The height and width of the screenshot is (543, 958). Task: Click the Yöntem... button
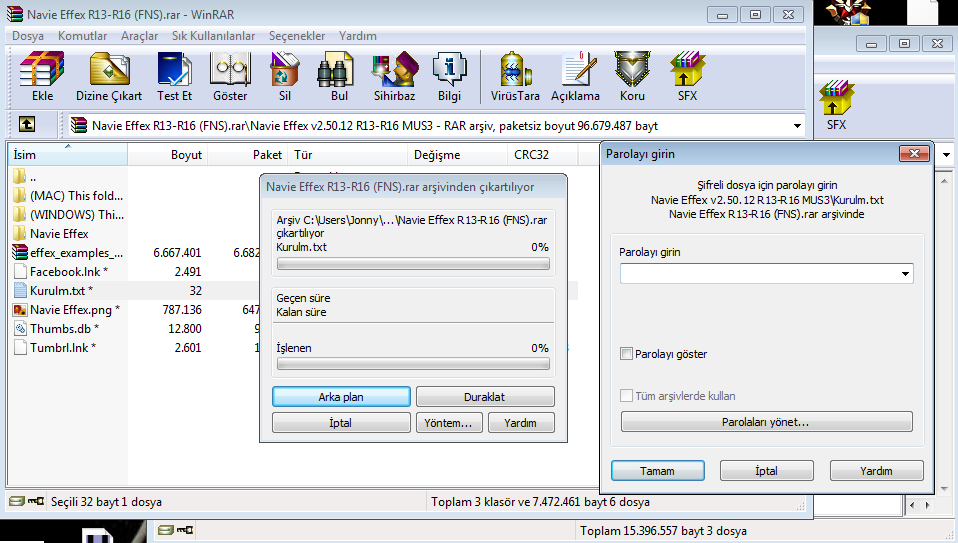click(448, 423)
